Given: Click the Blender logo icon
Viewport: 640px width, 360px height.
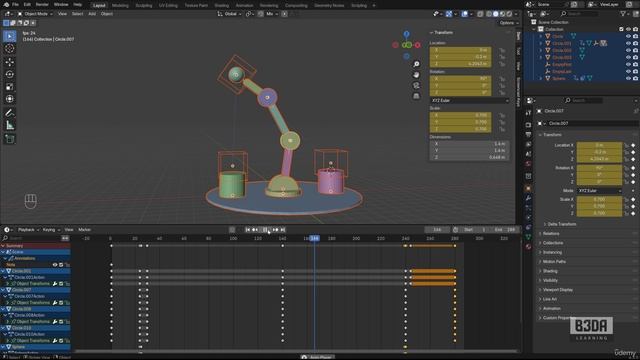Looking at the screenshot, I should tap(6, 4).
